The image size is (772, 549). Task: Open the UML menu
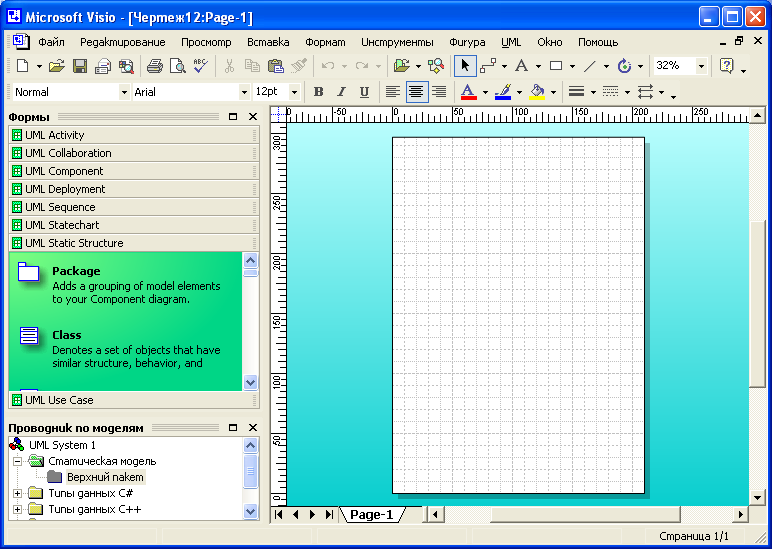[x=511, y=42]
